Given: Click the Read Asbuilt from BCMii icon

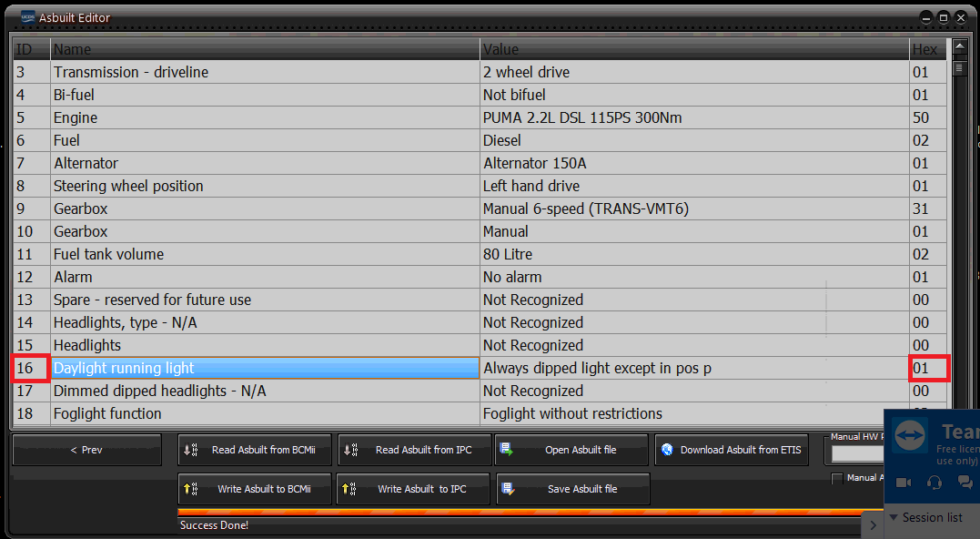Looking at the screenshot, I should click(x=191, y=450).
